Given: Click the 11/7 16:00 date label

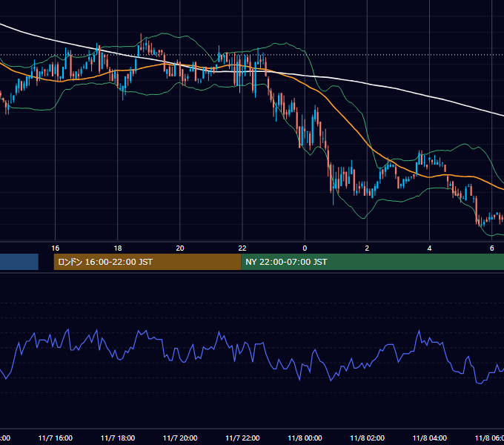Looking at the screenshot, I should point(56,438).
